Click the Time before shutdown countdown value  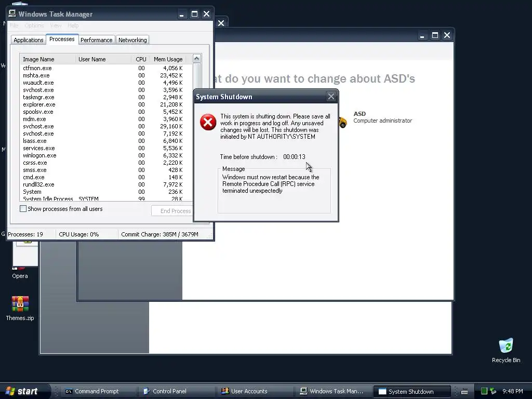tap(294, 157)
